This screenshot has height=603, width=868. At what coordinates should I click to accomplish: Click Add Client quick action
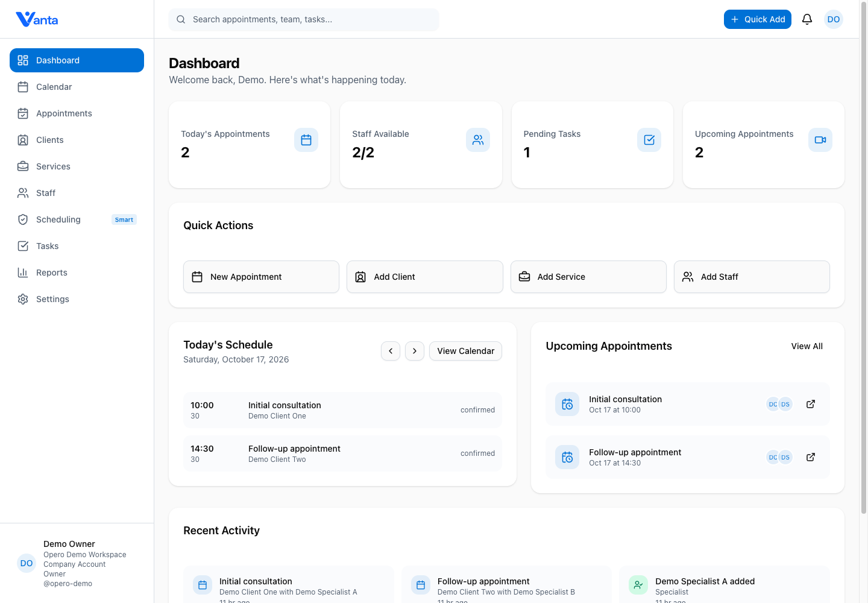point(425,277)
